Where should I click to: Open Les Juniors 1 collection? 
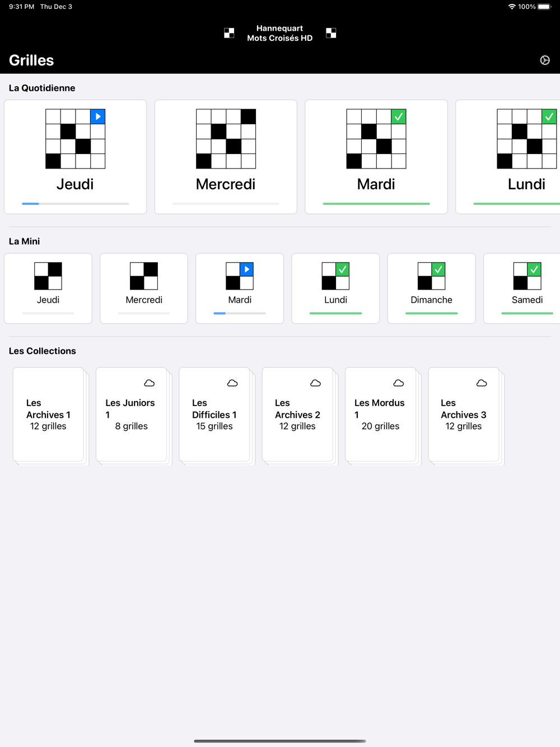(x=133, y=415)
